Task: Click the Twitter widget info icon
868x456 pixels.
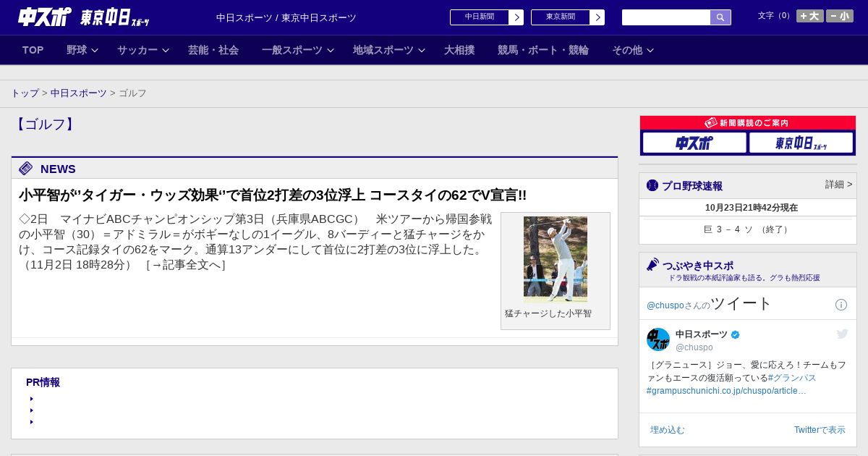Action: coord(841,305)
